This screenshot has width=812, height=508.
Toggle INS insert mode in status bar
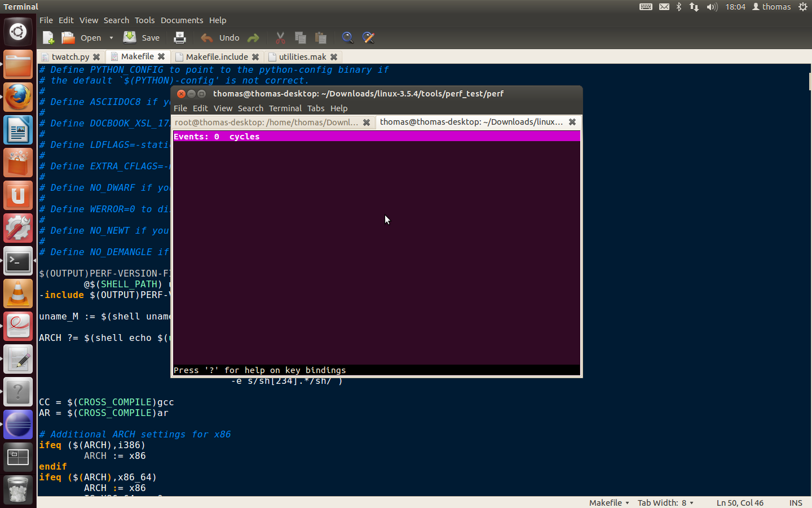click(x=796, y=502)
